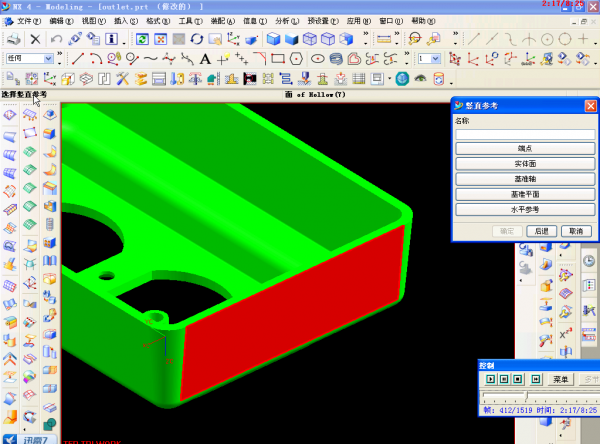Click the Delete (X) toolbar icon
600x444 pixels.
point(35,39)
